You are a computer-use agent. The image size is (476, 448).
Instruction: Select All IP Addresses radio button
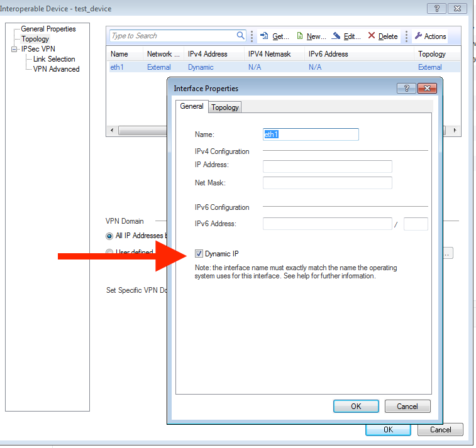109,236
